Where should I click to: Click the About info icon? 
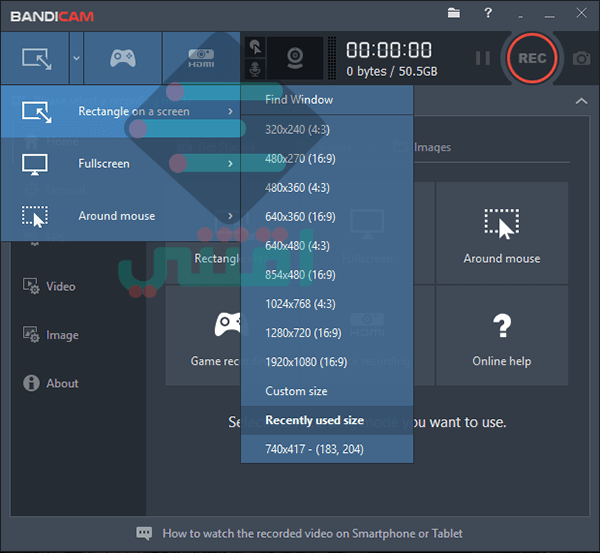click(31, 383)
